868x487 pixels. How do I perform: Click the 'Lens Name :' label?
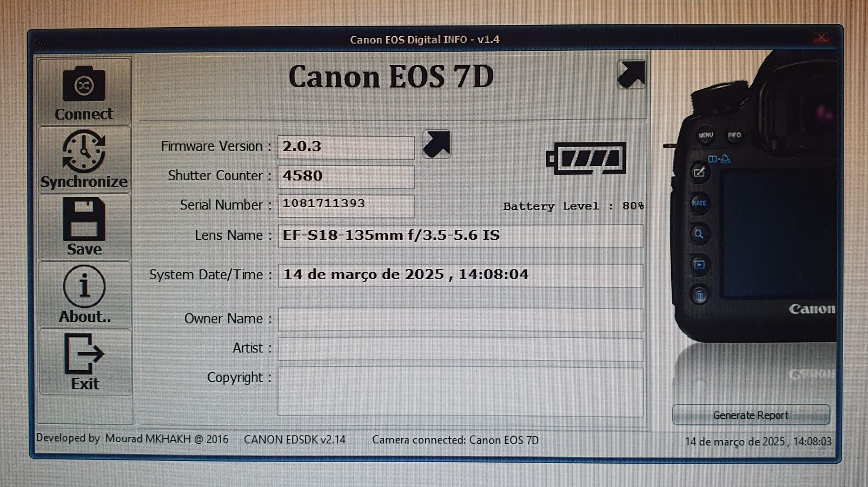pos(233,235)
